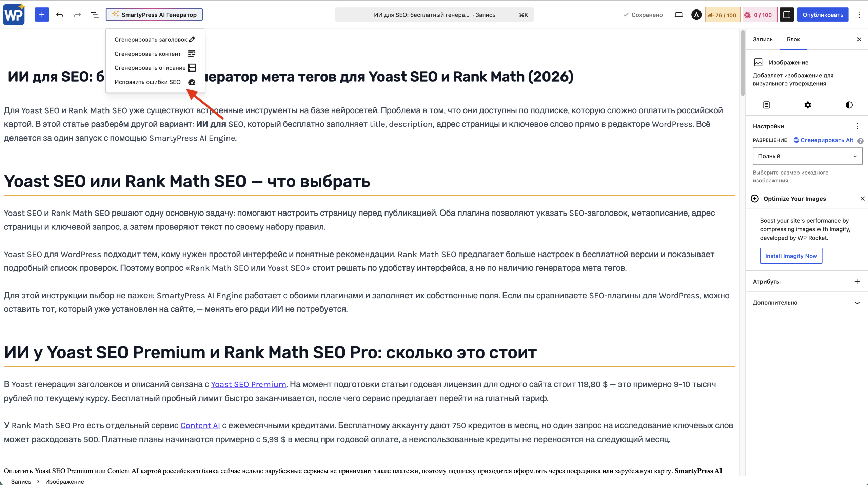
Task: Close the settings sidebar
Action: pos(859,39)
